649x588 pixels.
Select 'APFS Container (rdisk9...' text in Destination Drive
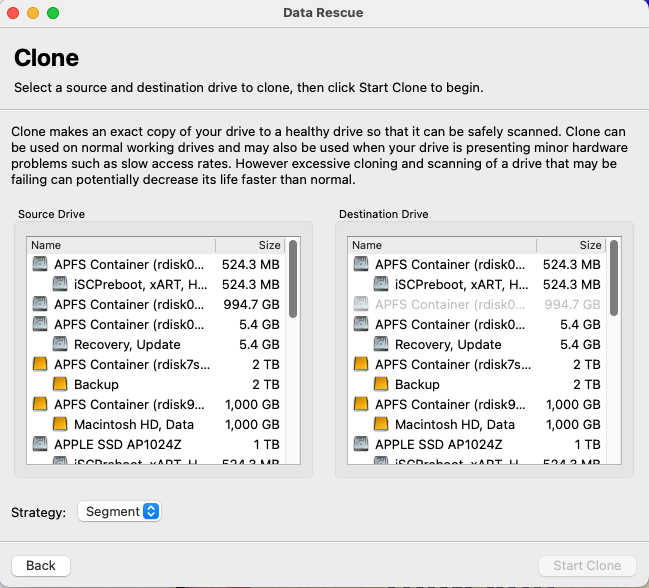[450, 404]
